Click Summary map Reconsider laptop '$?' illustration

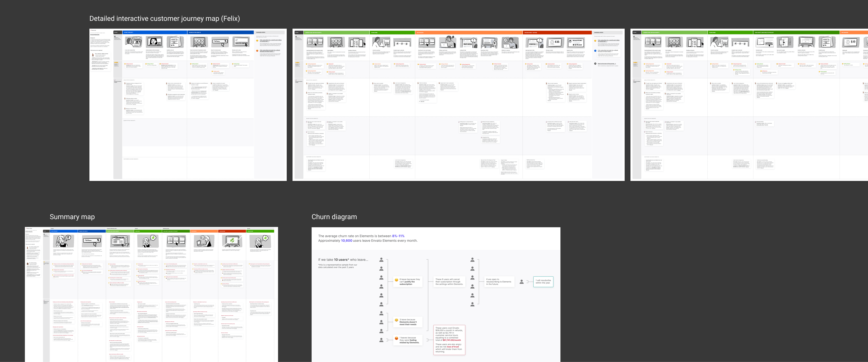coord(204,241)
